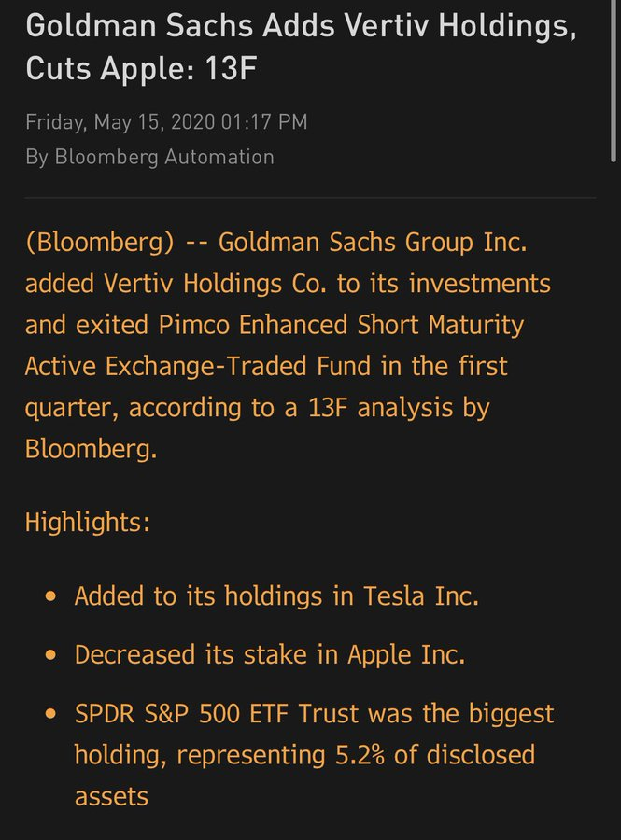This screenshot has height=840, width=621.
Task: Click "Goldman Sachs Group Inc." in the first paragraph
Action: [374, 245]
